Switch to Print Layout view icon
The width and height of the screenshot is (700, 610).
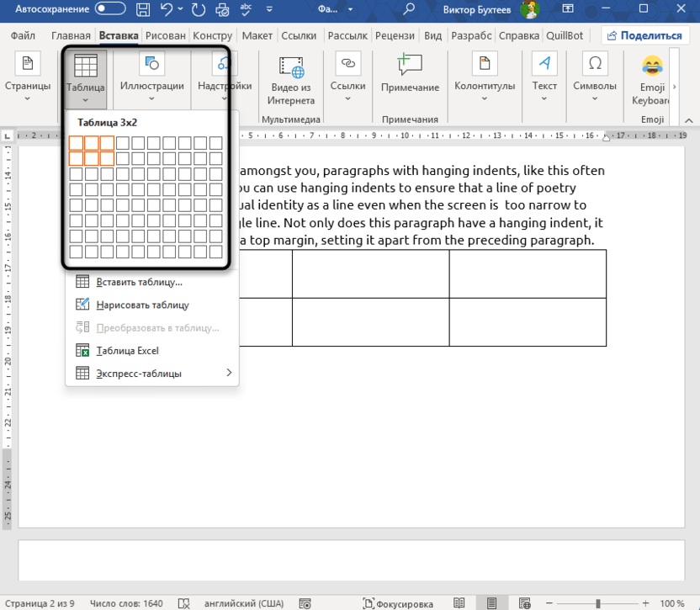tap(491, 603)
